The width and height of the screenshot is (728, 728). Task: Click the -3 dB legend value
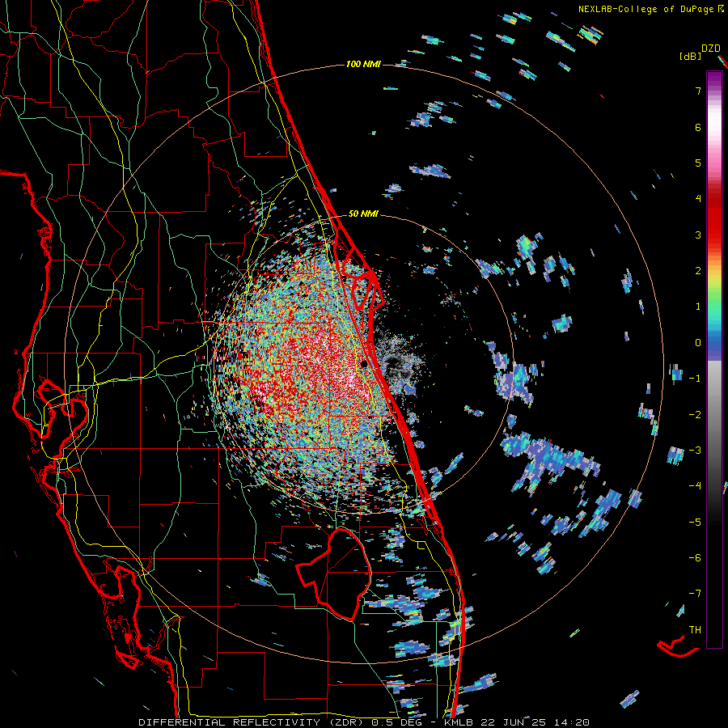695,451
